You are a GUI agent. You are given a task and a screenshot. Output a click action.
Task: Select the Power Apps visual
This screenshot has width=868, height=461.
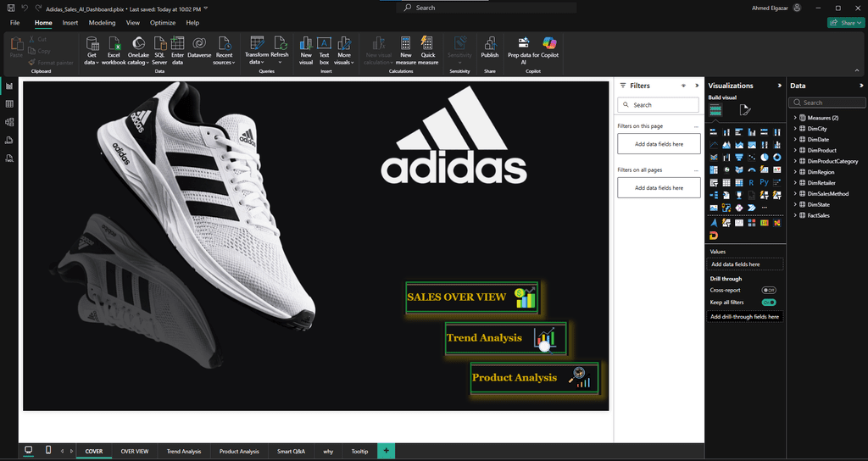click(x=739, y=208)
